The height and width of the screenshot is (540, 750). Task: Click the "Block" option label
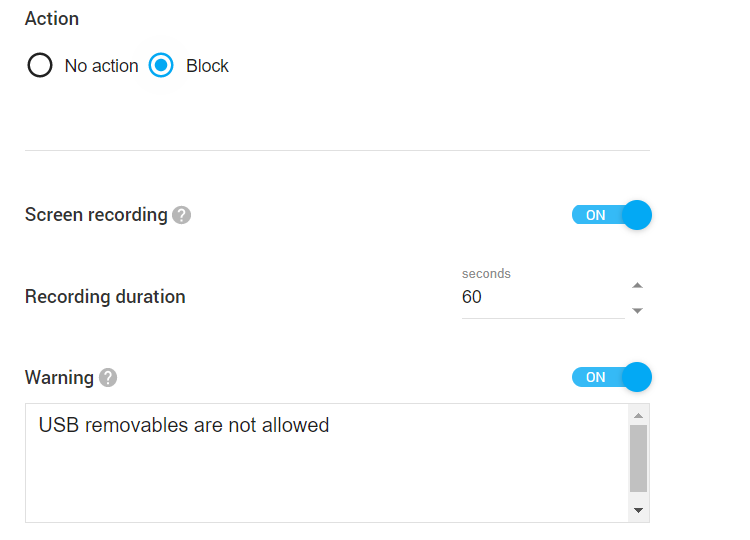pos(207,66)
